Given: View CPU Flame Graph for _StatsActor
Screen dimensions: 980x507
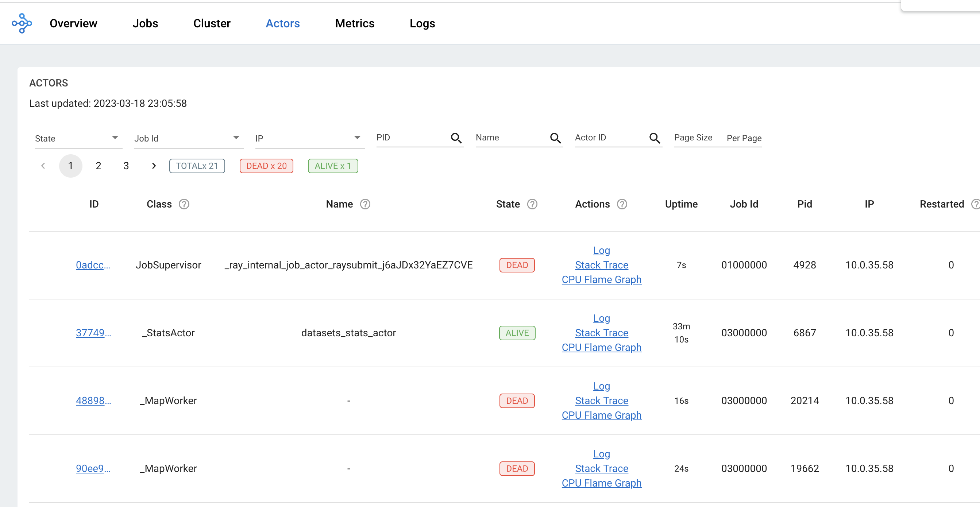Looking at the screenshot, I should (x=601, y=347).
